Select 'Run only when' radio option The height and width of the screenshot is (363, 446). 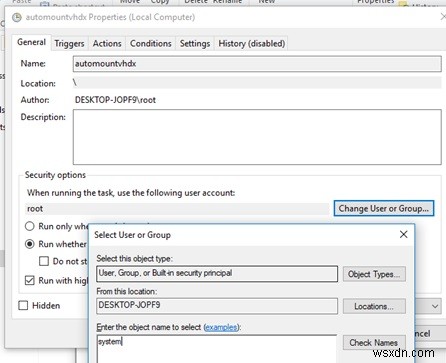tap(30, 226)
